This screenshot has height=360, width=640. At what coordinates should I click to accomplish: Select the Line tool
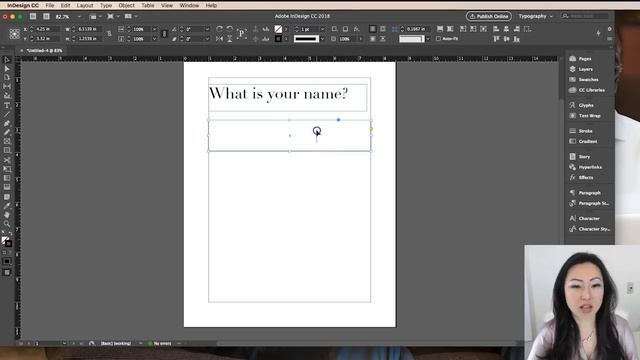(7, 114)
